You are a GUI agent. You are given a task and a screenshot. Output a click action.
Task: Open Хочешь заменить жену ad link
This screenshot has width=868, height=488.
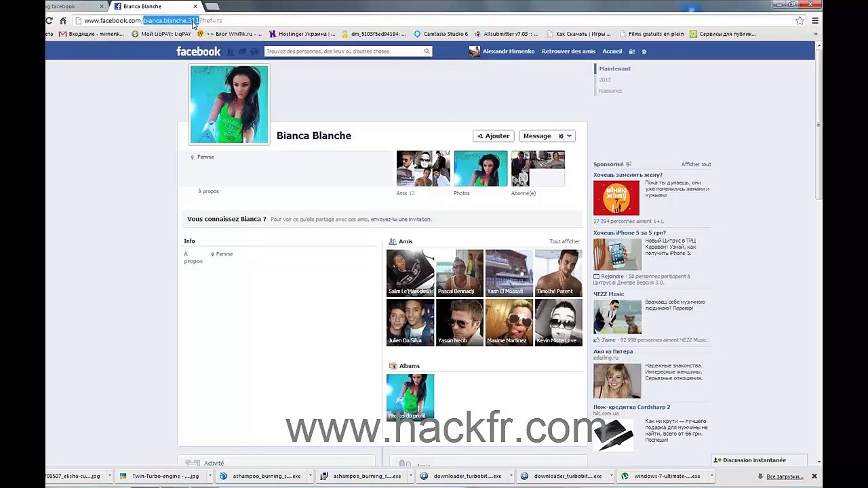628,175
